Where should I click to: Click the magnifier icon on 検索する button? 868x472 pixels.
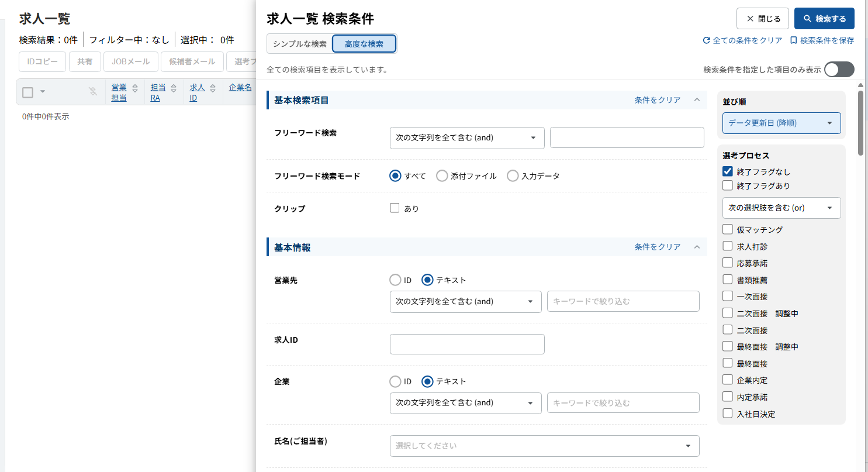[807, 19]
